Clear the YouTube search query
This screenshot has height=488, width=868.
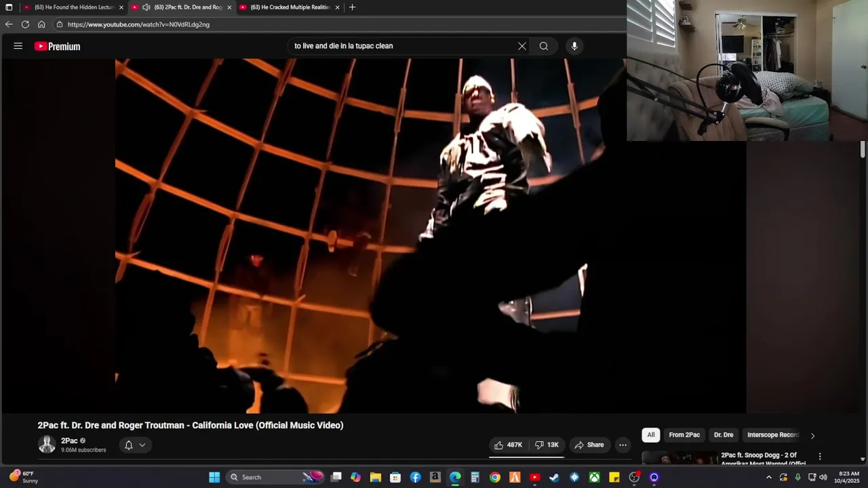(522, 46)
